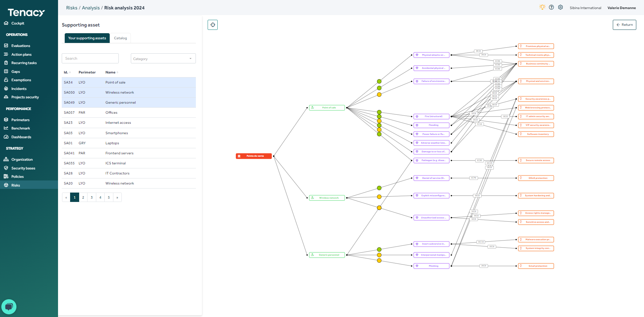Click the help question-mark icon
Viewport: 644px width, 317px height.
[551, 7]
